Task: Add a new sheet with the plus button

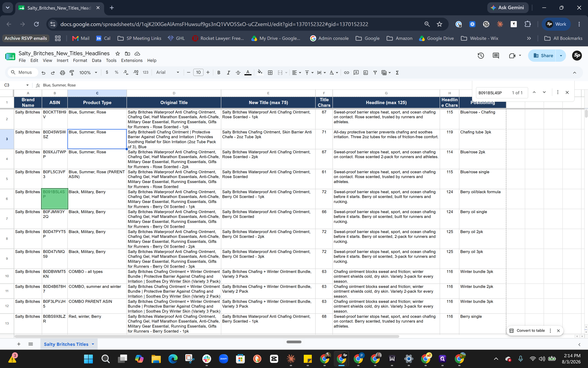Action: coord(19,344)
